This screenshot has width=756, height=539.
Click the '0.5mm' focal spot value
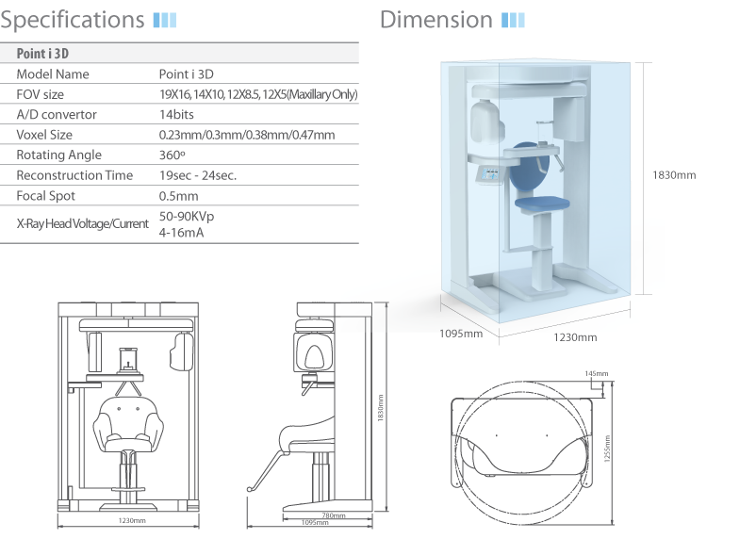click(178, 196)
